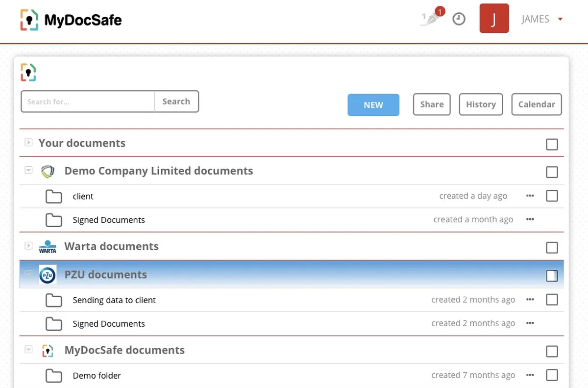
Task: Open the Calendar button
Action: (537, 104)
